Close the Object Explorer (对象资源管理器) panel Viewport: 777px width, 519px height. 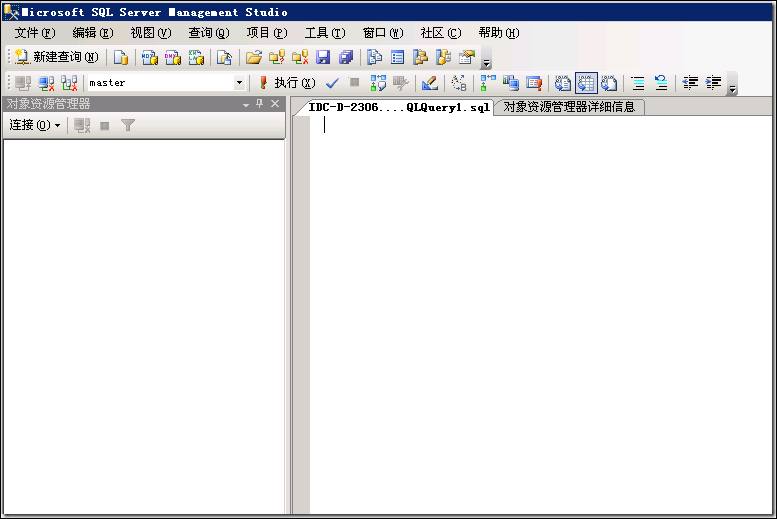(x=275, y=104)
